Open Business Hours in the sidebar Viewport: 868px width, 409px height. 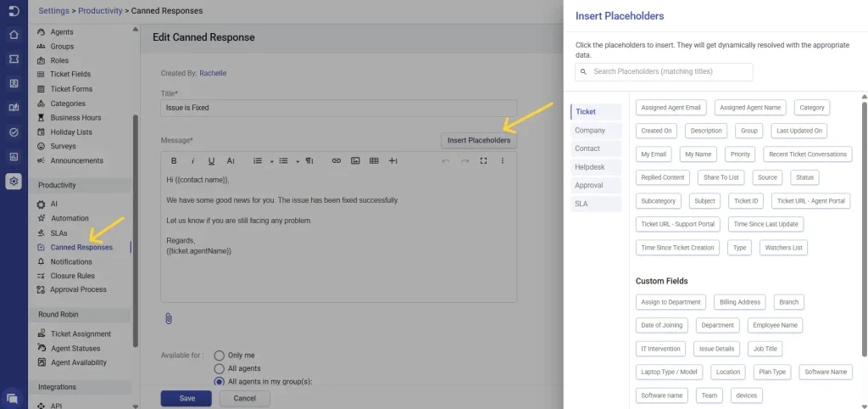(x=75, y=117)
